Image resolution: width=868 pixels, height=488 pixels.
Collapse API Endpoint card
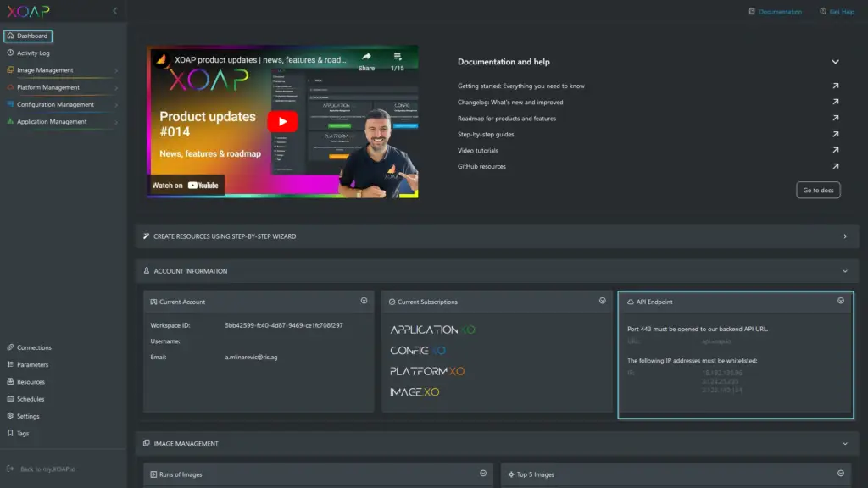point(841,301)
